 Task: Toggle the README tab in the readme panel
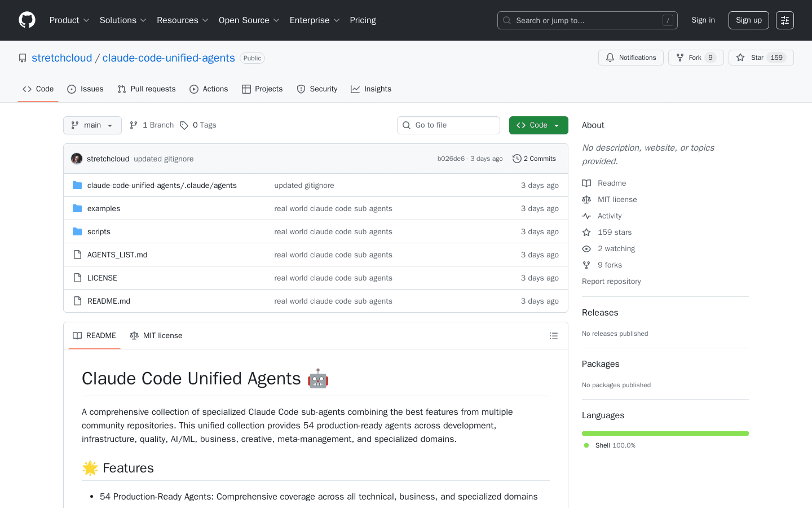point(94,335)
